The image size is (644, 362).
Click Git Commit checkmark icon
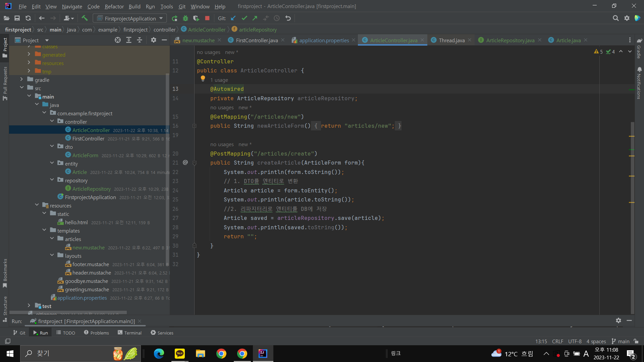[x=244, y=18]
